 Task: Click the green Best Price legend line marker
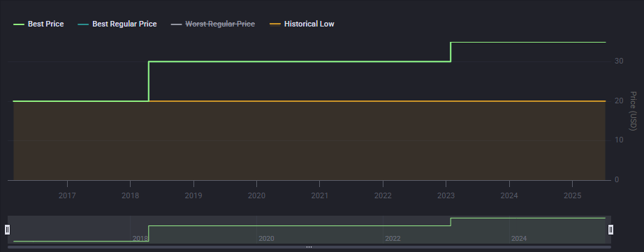[x=19, y=24]
